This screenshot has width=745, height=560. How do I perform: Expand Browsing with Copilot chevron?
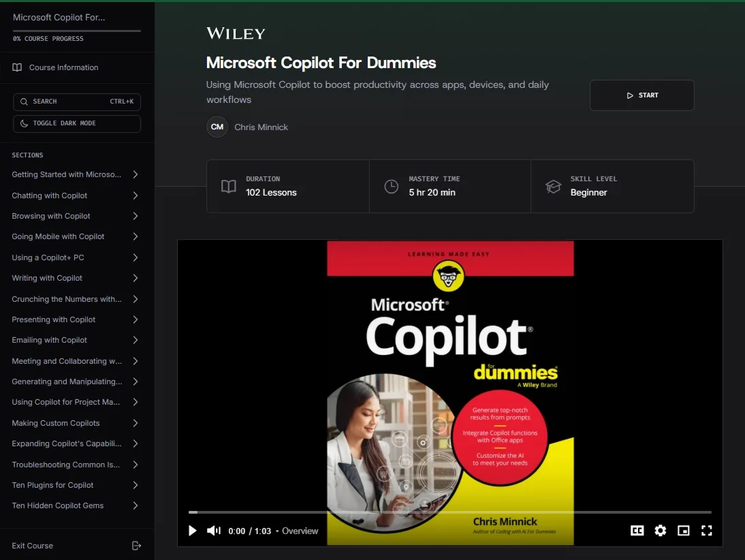pos(136,216)
